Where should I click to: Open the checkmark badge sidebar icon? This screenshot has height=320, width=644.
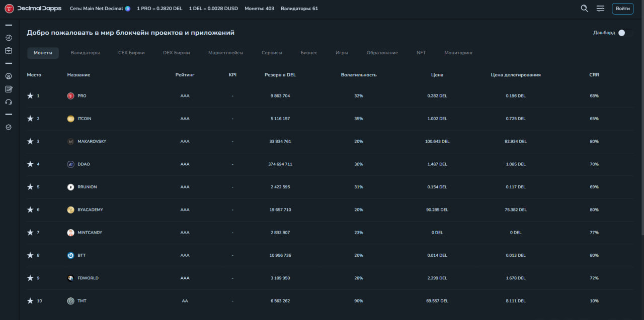9,127
